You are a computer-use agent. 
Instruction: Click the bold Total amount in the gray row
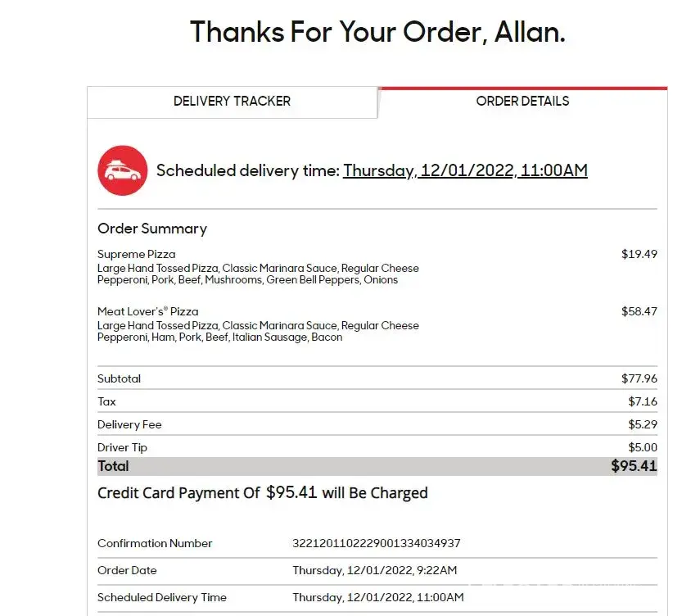[634, 466]
